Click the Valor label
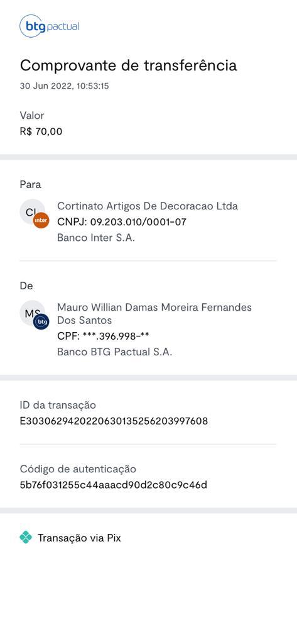This screenshot has width=297, height=644. pyautogui.click(x=32, y=116)
